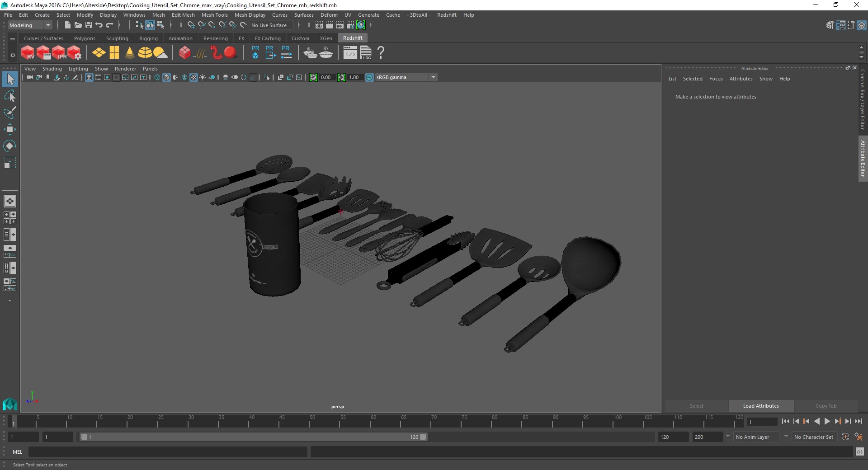Toggle wireframe cube icon in viewport toolbar

(157, 77)
